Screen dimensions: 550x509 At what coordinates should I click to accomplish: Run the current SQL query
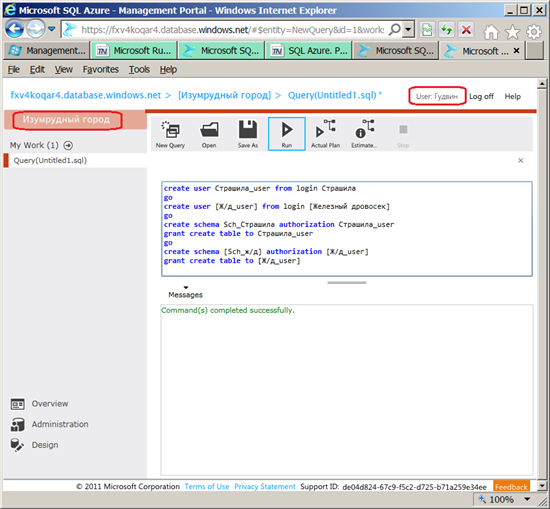[287, 134]
